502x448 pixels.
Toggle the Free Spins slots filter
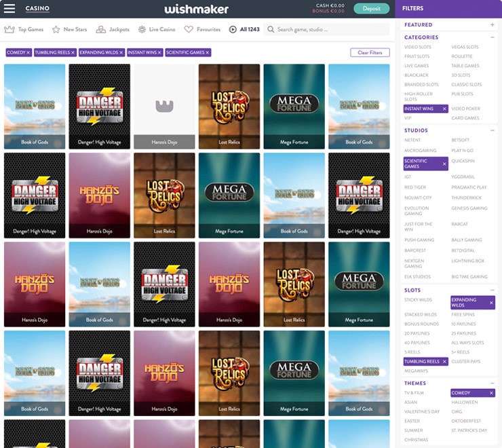coord(463,315)
